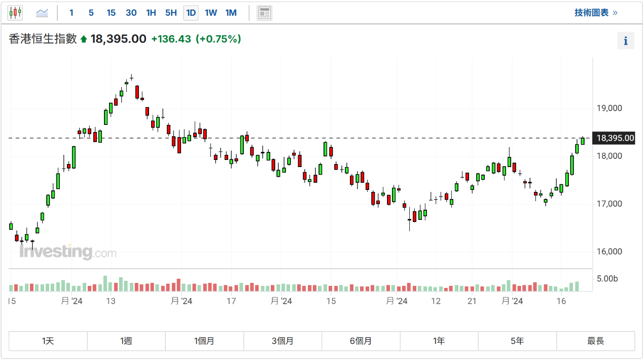644x360 pixels.
Task: Switch to 1H interval
Action: 151,13
